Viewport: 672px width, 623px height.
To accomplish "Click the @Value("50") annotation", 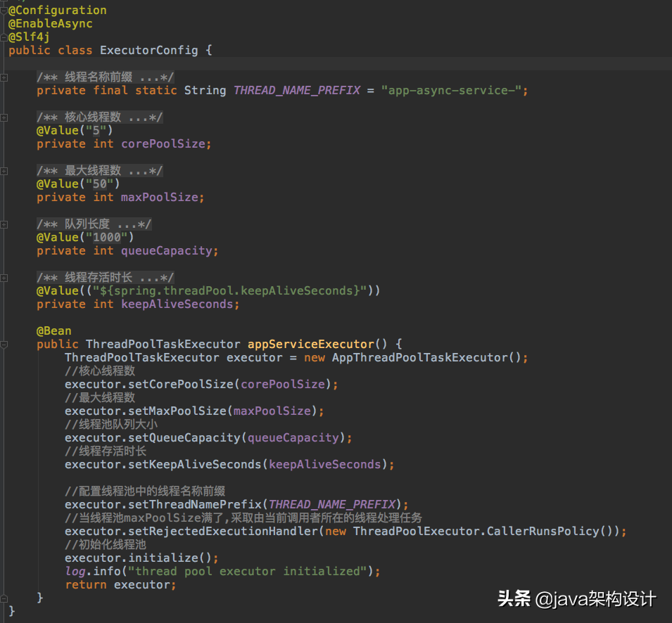I will pyautogui.click(x=78, y=184).
